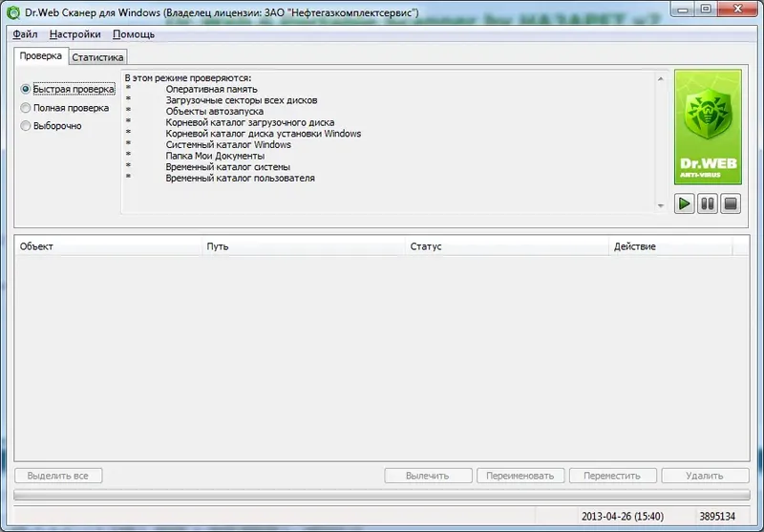Maximize the Dr.Web scanner window
Viewport: 764px width, 532px height.
pos(706,10)
